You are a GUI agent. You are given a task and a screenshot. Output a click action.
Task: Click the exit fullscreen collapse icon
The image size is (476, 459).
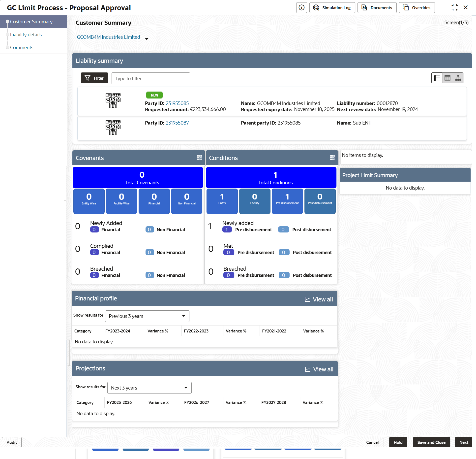455,7
